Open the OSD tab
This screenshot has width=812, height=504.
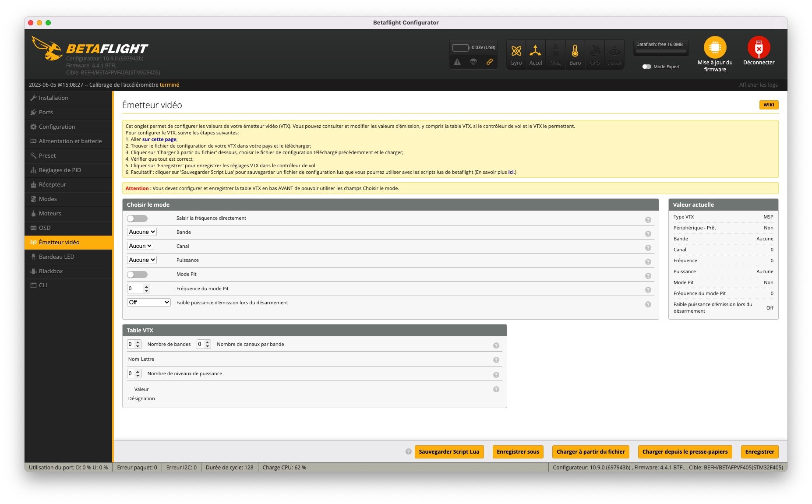(68, 228)
